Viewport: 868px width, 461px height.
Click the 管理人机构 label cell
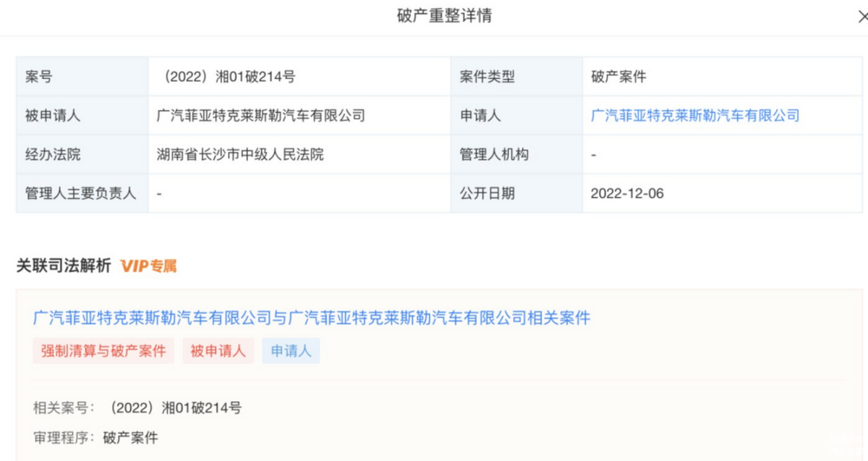click(494, 154)
